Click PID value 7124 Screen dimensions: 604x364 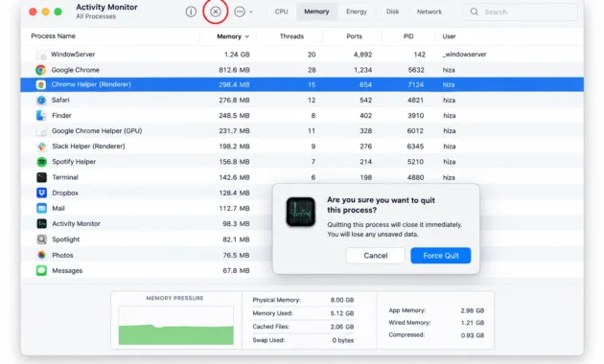click(416, 84)
